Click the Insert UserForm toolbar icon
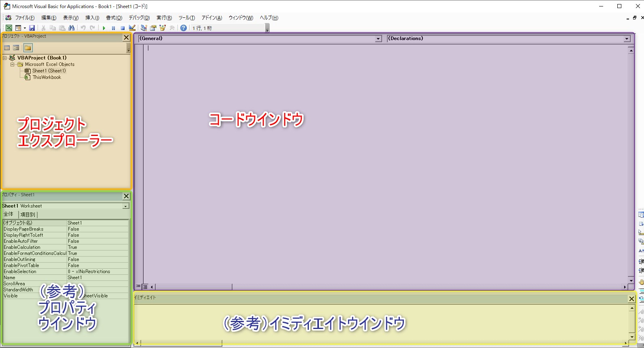Screen dimensions: 644x348 [18, 28]
